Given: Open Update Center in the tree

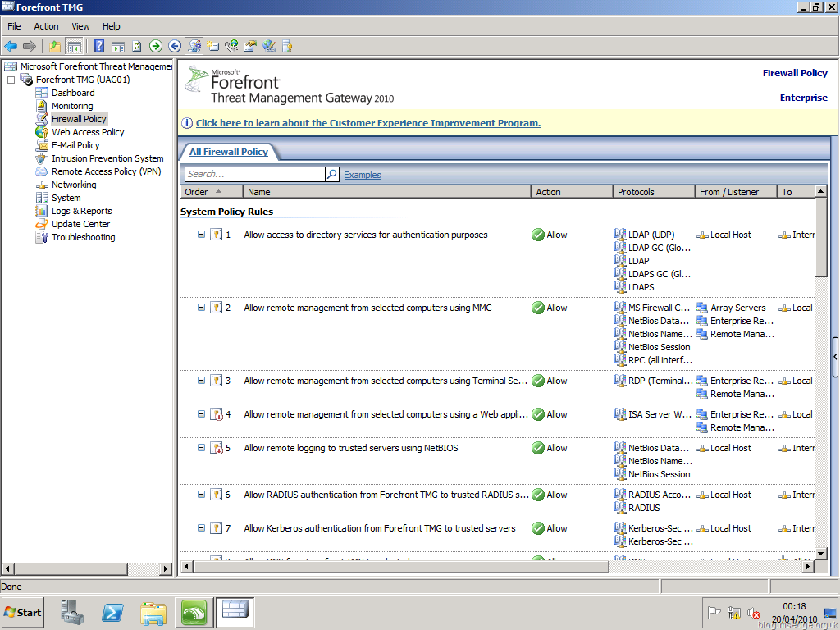Looking at the screenshot, I should 80,224.
